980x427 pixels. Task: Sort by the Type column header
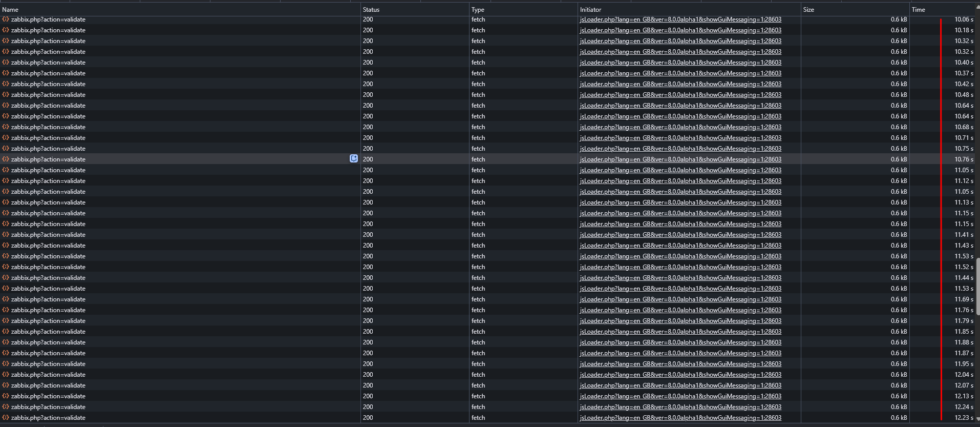478,10
